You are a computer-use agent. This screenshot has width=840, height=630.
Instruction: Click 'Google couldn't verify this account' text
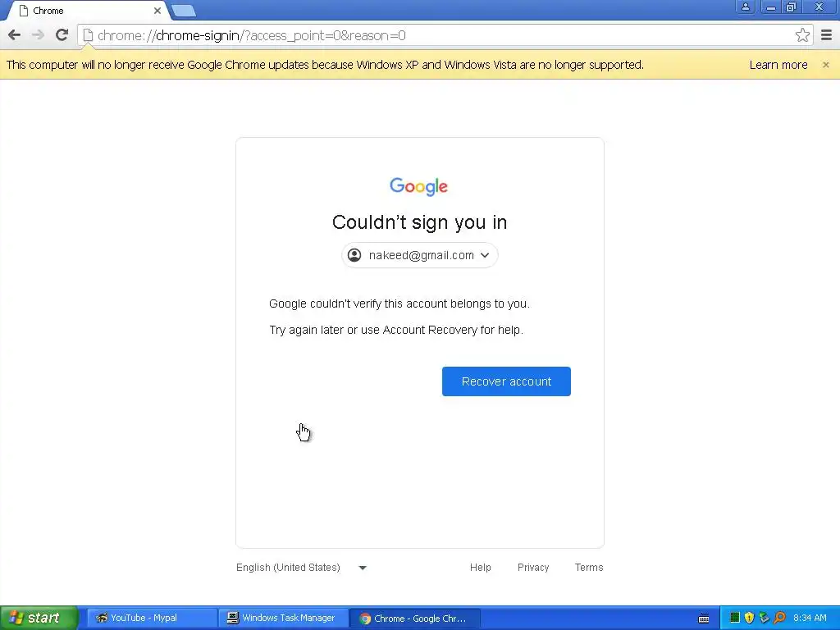[x=399, y=304]
